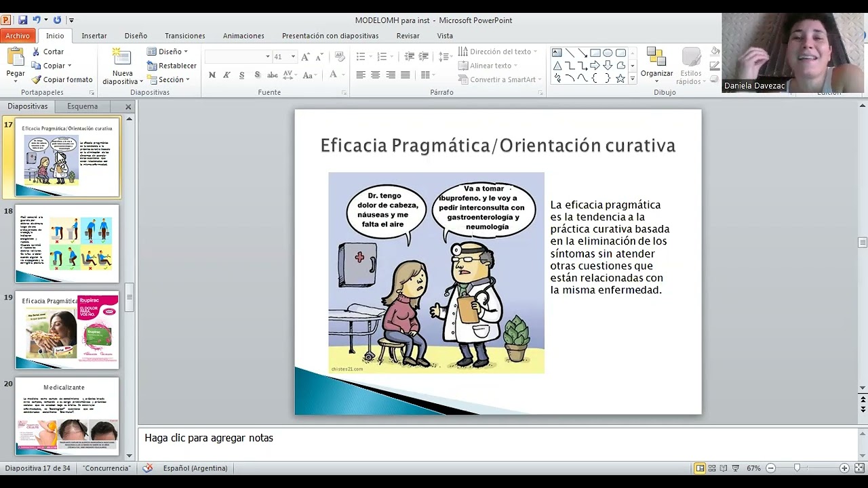Click the "Concurrencia" theme name in status bar
This screenshot has height=488, width=868.
106,468
